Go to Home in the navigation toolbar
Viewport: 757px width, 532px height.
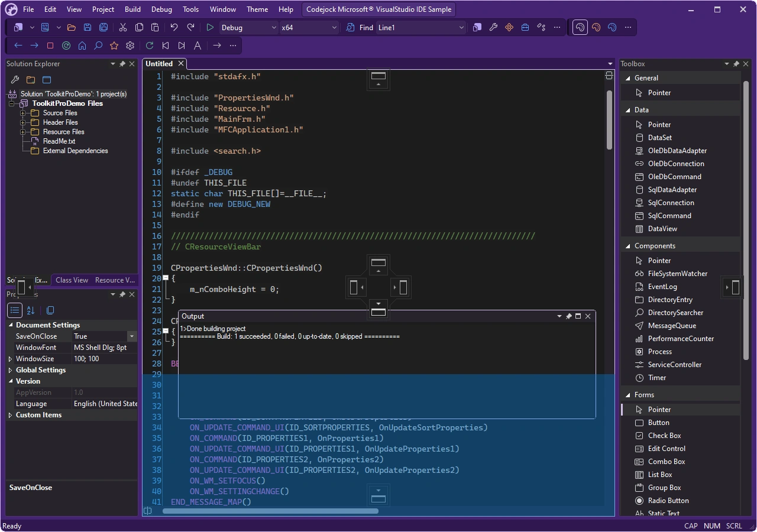pyautogui.click(x=82, y=46)
